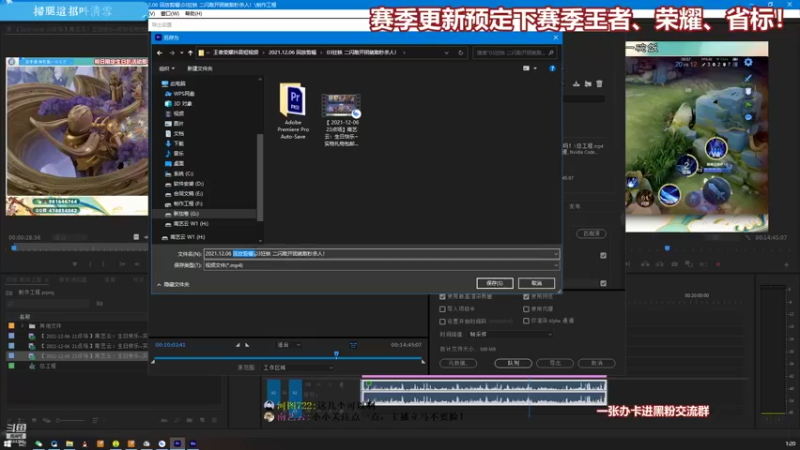Screen dimensions: 800x450
Task: Click the set in point icon
Action: click(238, 345)
